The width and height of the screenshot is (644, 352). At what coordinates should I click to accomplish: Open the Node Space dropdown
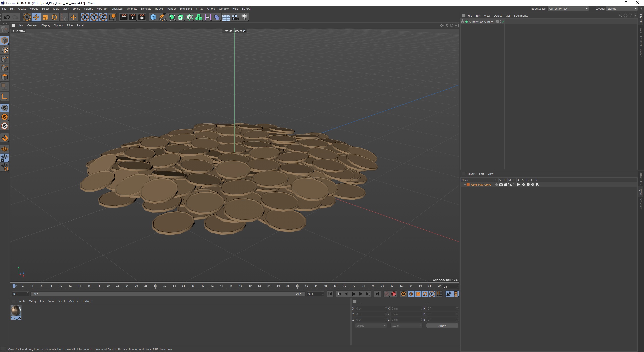point(568,9)
